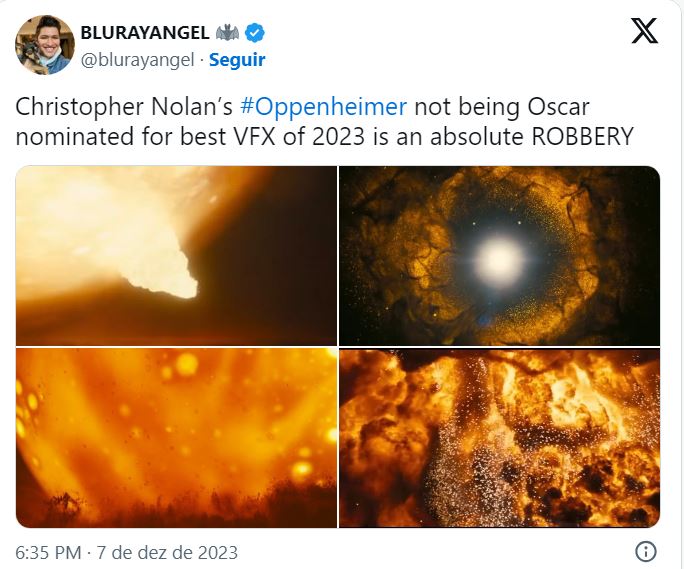Open BLURAYANGEL's profile avatar
This screenshot has height=569, width=684.
coord(44,45)
